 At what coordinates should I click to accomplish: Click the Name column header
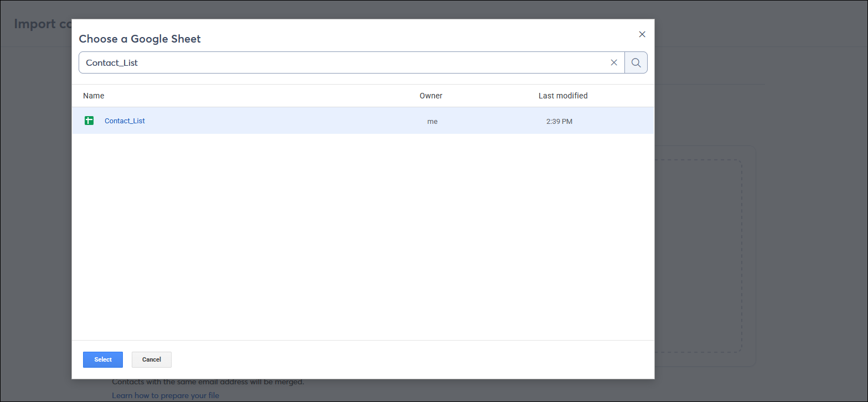coord(94,96)
